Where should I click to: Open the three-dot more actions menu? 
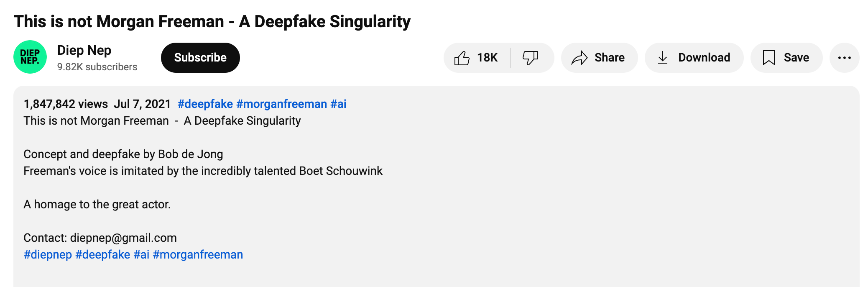pos(845,58)
